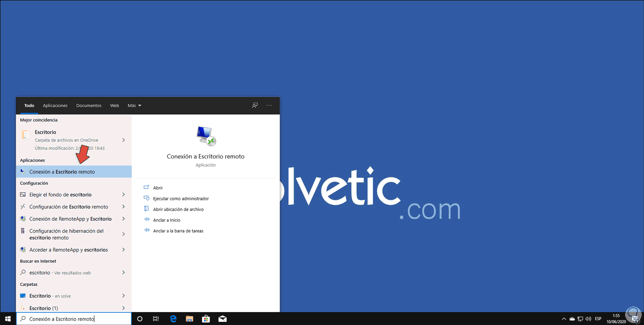Viewport: 644px width, 325px height.
Task: Expand the Más dropdown
Action: (x=134, y=105)
